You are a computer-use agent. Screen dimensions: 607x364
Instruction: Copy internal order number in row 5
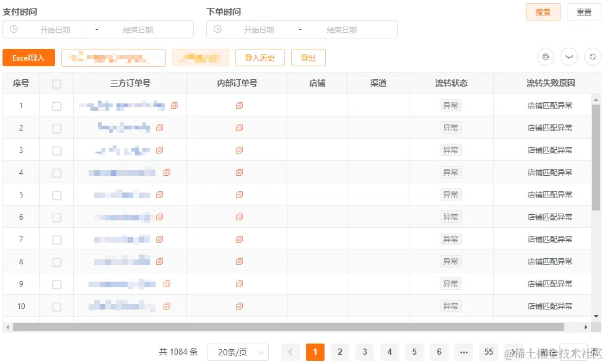tap(239, 194)
